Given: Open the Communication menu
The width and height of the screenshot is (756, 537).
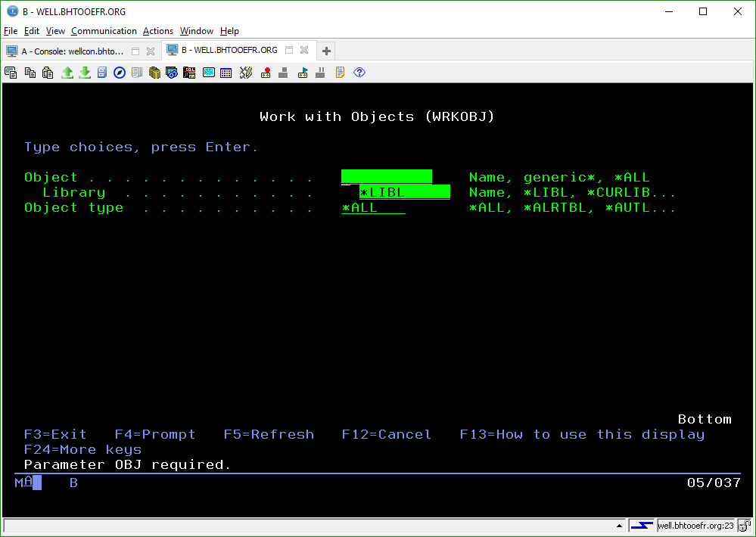Looking at the screenshot, I should (104, 31).
